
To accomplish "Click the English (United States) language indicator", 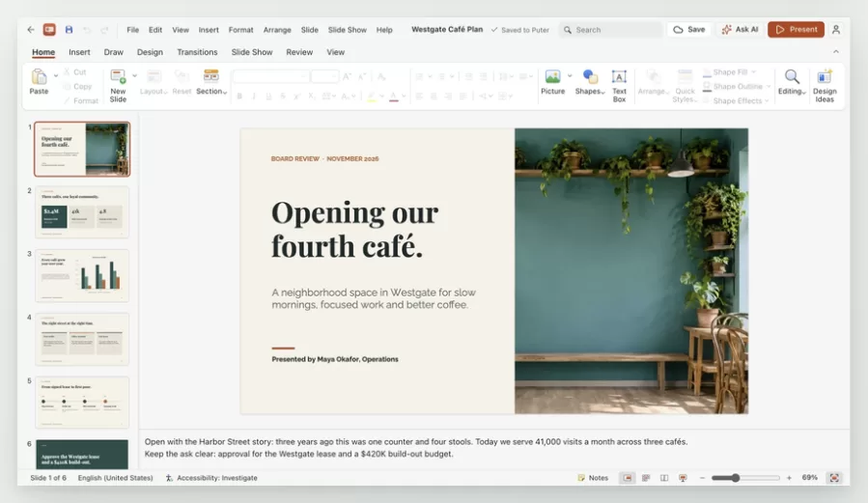I will [x=115, y=478].
